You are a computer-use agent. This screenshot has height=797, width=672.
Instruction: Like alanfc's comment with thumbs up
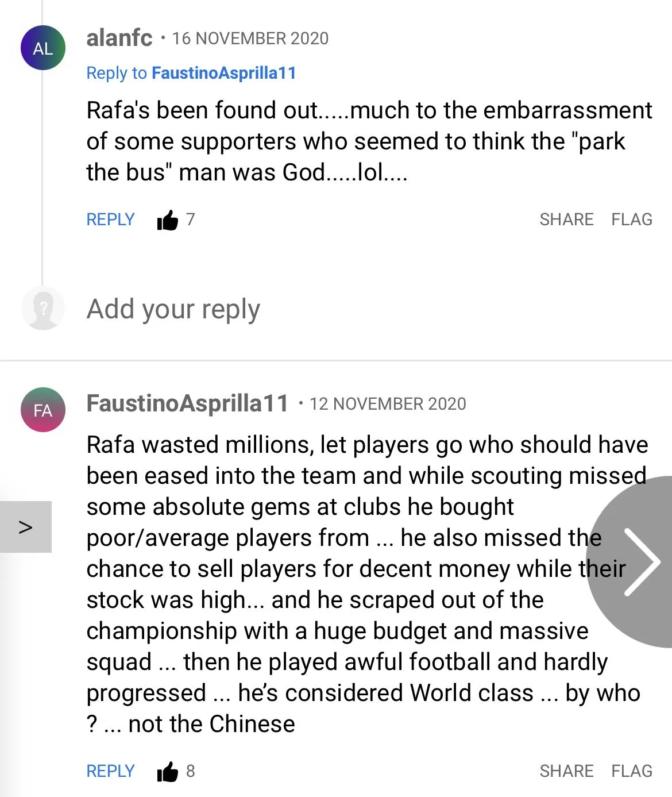click(167, 220)
